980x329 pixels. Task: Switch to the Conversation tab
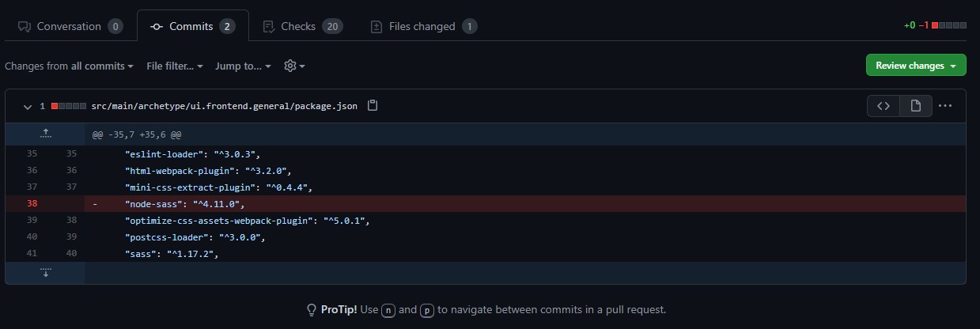(70, 26)
